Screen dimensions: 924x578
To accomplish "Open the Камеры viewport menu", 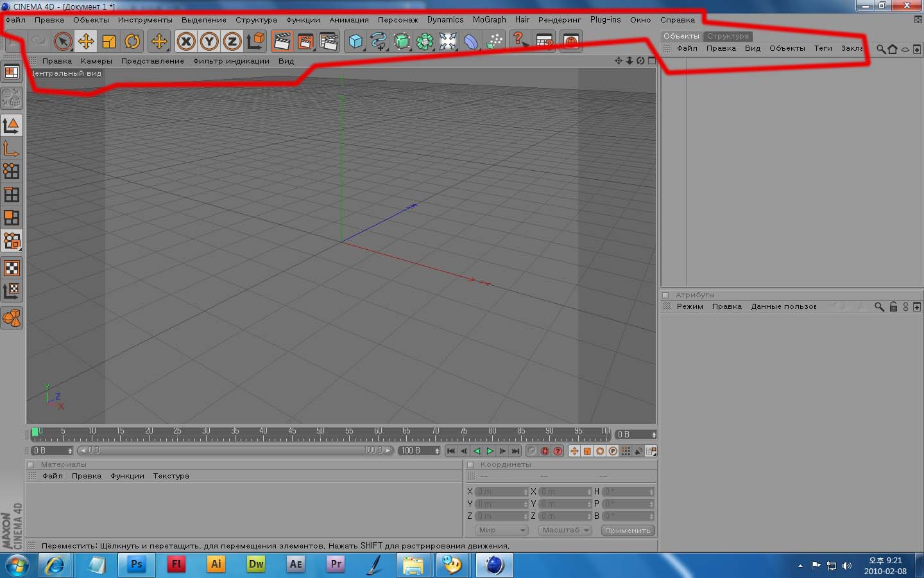I will [x=96, y=61].
